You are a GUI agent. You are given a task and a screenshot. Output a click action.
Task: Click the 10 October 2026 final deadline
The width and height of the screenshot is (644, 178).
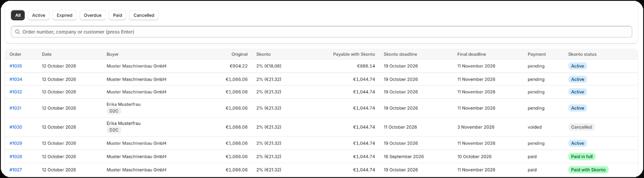coord(474,157)
